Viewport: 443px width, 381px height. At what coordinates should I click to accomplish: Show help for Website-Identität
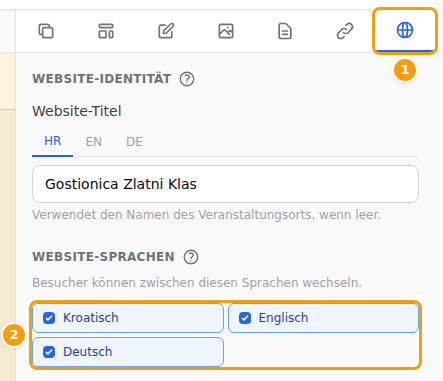187,79
